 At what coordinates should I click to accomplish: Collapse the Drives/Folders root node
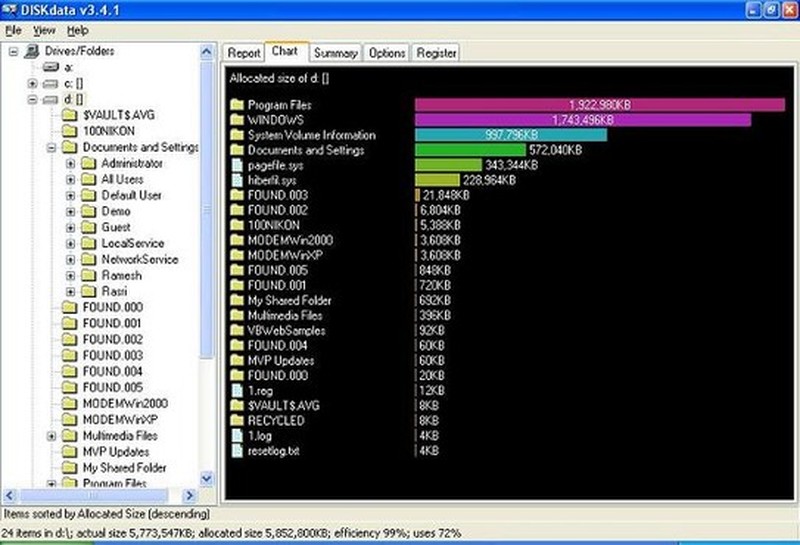[x=14, y=51]
